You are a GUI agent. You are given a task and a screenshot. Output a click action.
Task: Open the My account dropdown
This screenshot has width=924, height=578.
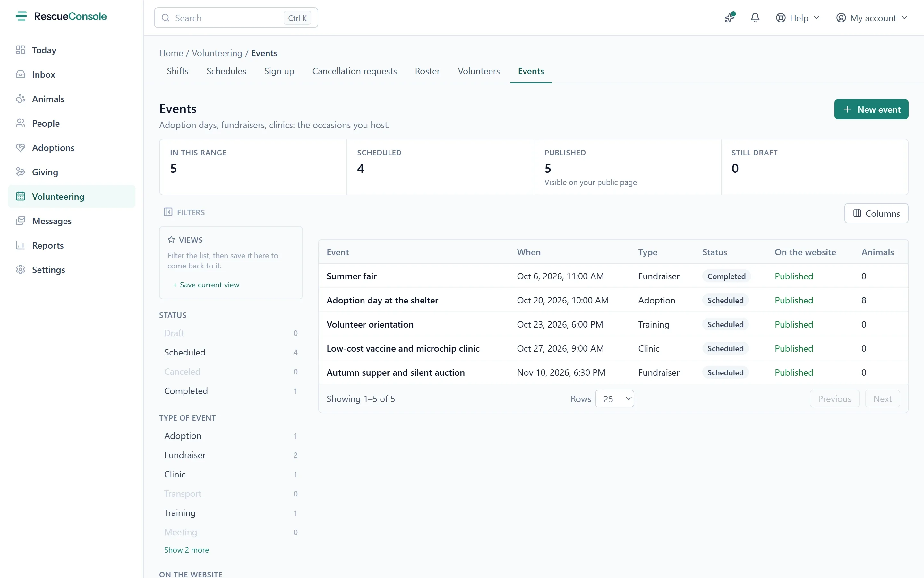coord(871,18)
